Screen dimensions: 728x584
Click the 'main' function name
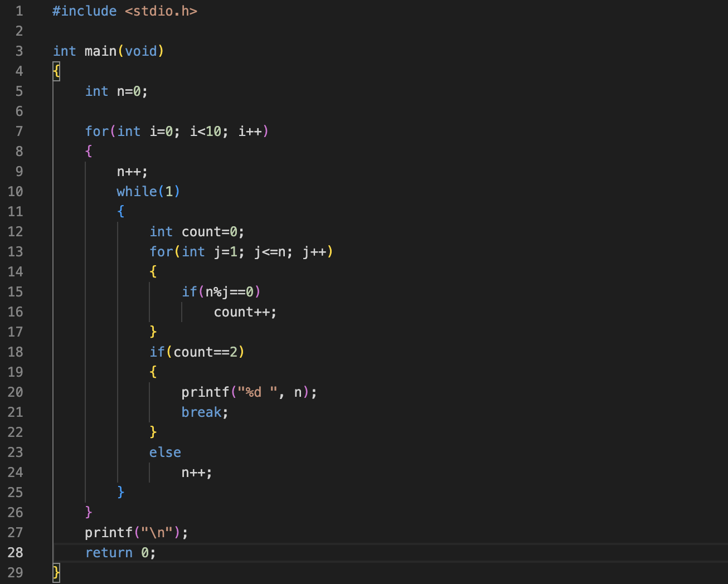101,51
